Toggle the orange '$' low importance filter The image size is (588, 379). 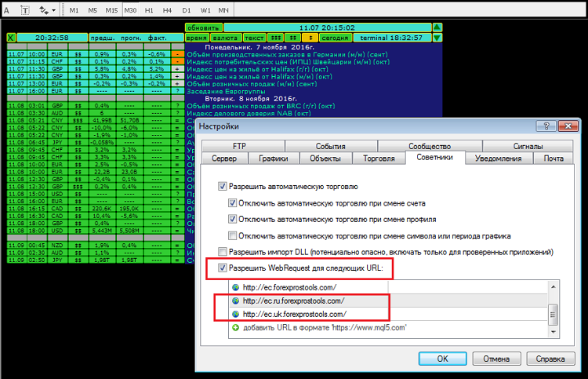pos(310,38)
